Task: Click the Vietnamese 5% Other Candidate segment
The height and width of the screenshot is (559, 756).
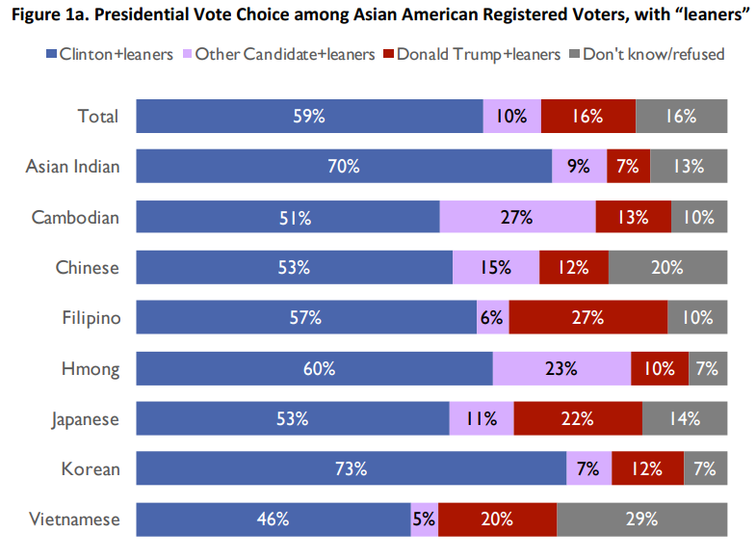Action: (424, 519)
